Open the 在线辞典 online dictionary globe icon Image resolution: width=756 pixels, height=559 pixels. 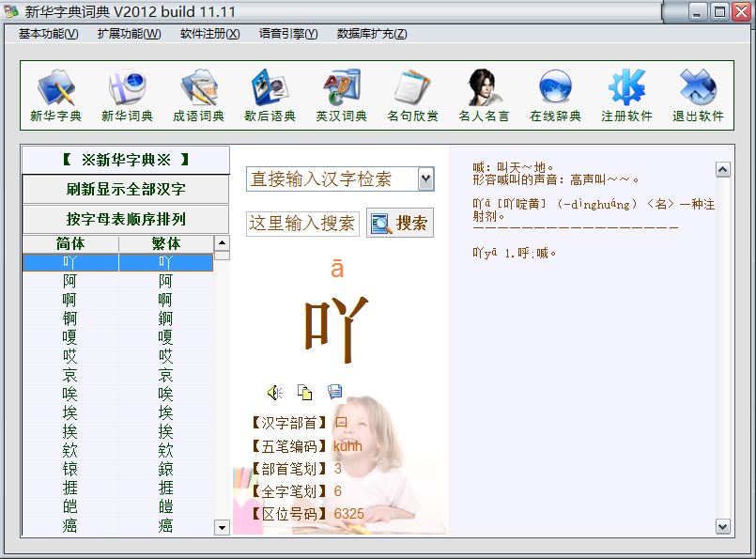pos(555,95)
